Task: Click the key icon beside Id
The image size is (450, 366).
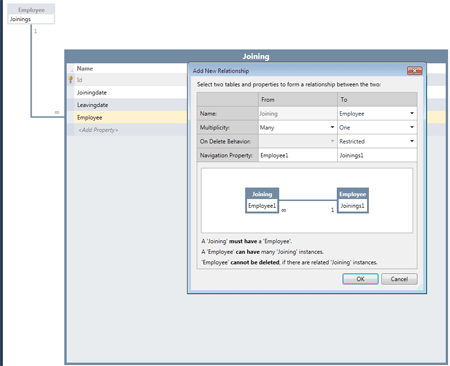Action: pos(70,80)
